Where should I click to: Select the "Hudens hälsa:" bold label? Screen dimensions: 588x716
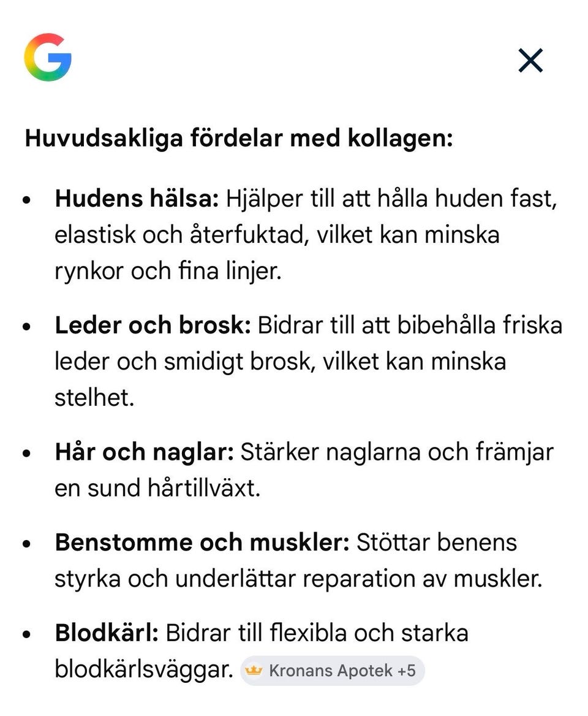pyautogui.click(x=137, y=199)
